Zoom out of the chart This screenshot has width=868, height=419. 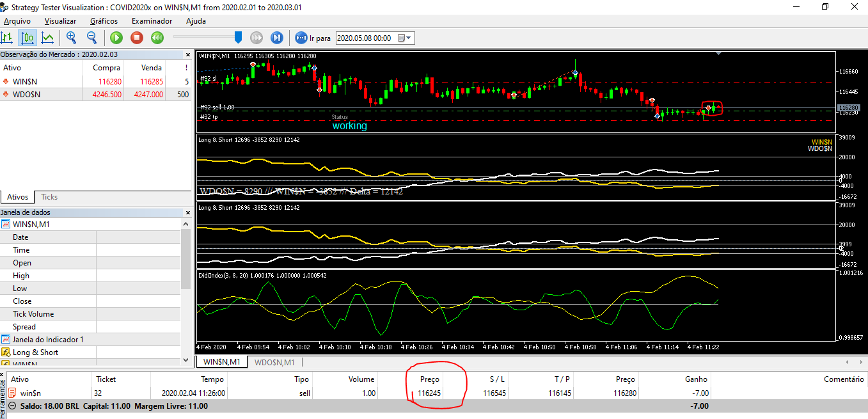(x=91, y=38)
